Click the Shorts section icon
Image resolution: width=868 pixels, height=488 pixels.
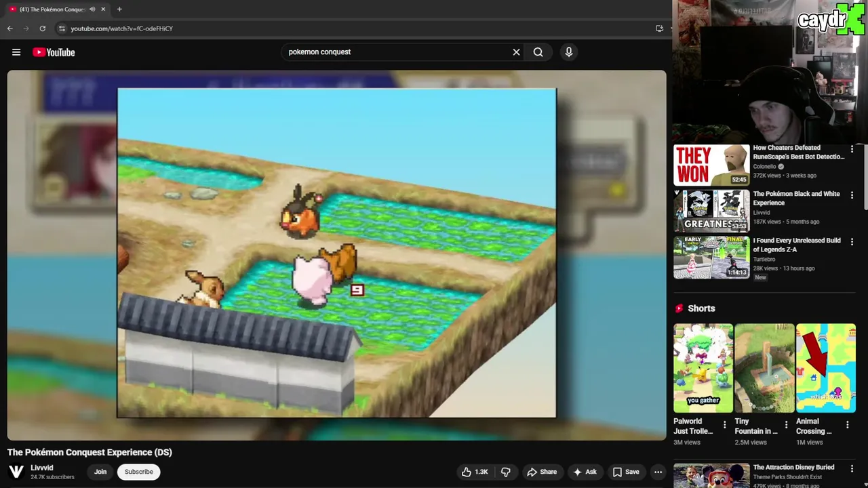tap(679, 308)
